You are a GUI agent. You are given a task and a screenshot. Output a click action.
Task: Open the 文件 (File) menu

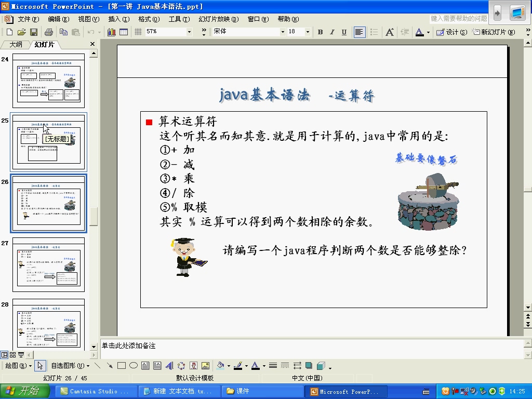[x=29, y=19]
